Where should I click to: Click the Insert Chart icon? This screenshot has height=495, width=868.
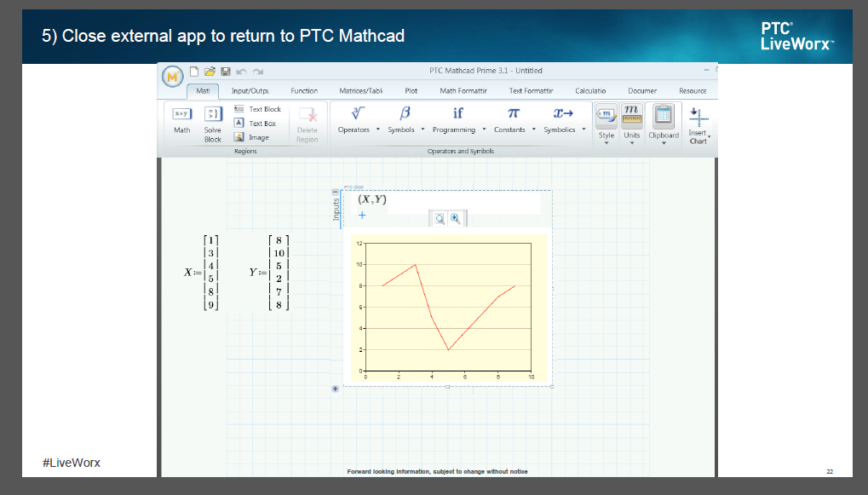point(698,118)
